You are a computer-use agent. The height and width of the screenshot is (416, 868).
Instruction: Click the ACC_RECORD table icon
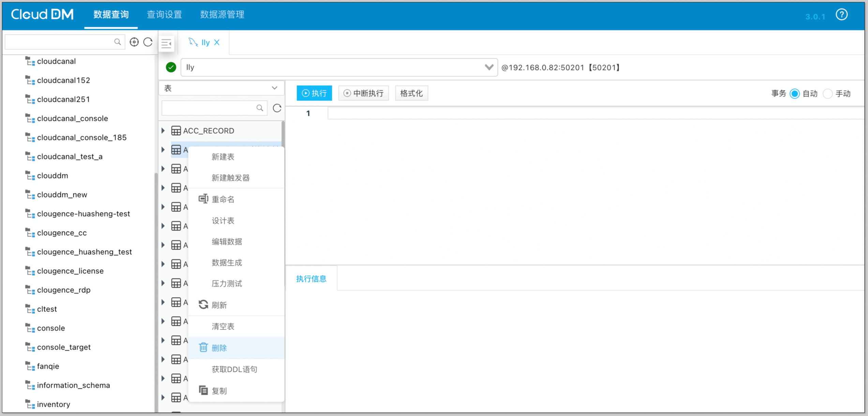click(176, 131)
